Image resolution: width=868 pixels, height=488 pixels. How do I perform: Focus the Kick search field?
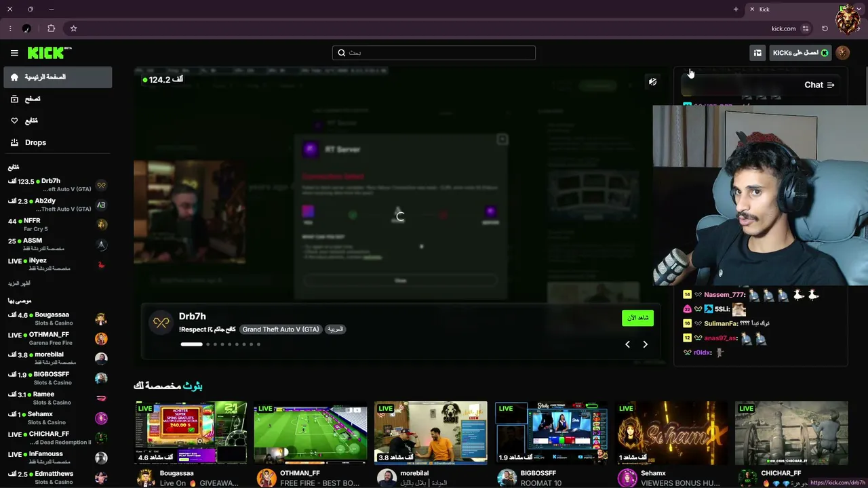[x=434, y=53]
